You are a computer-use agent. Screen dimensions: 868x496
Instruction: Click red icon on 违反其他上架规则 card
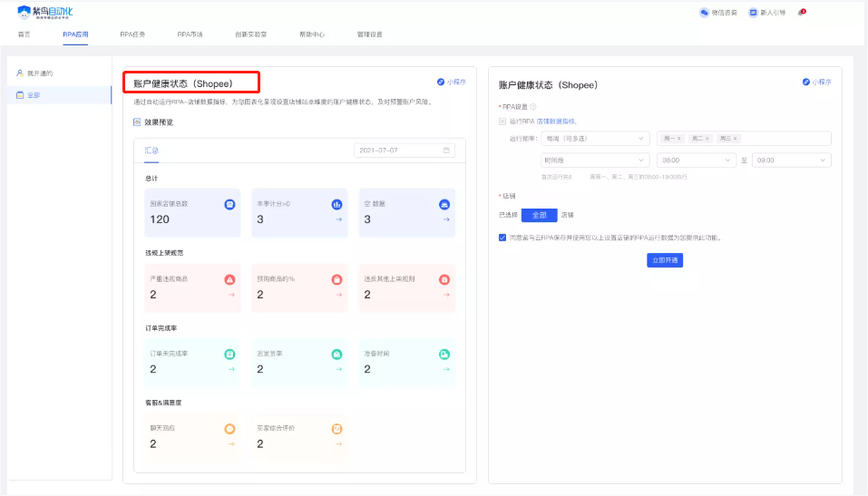[x=444, y=279]
